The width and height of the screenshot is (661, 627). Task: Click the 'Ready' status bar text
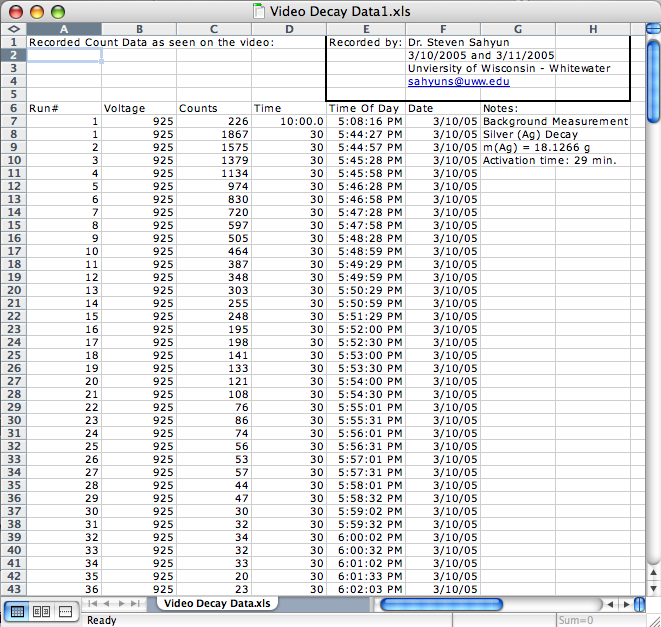point(102,620)
